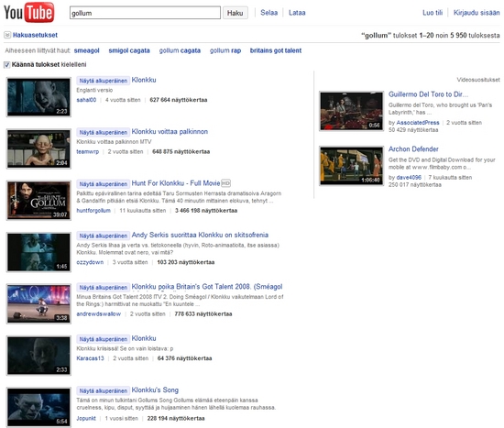The height and width of the screenshot is (428, 504).
Task: Click Näytä alkuperäinen for Klonkku's Song
Action: tap(103, 390)
